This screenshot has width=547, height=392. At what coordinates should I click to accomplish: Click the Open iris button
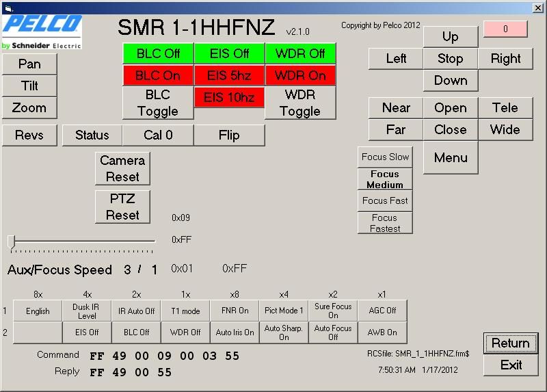451,108
